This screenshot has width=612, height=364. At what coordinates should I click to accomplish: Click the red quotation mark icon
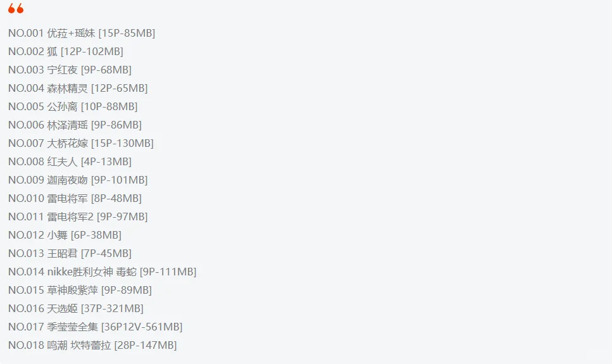point(16,8)
